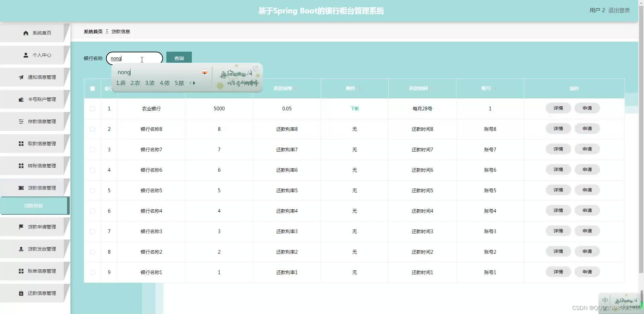Check the row checkbox for 银行名称8
The image size is (644, 314).
(x=93, y=129)
